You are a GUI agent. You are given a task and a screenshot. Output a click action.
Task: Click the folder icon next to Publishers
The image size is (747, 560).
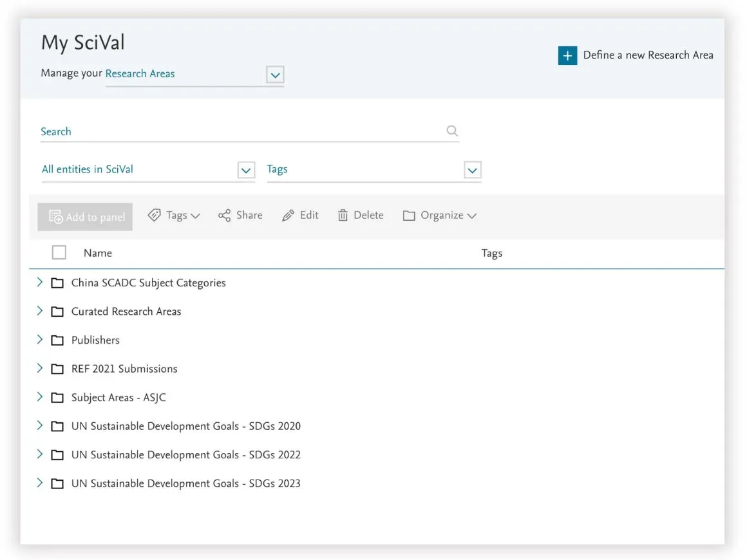pos(57,340)
